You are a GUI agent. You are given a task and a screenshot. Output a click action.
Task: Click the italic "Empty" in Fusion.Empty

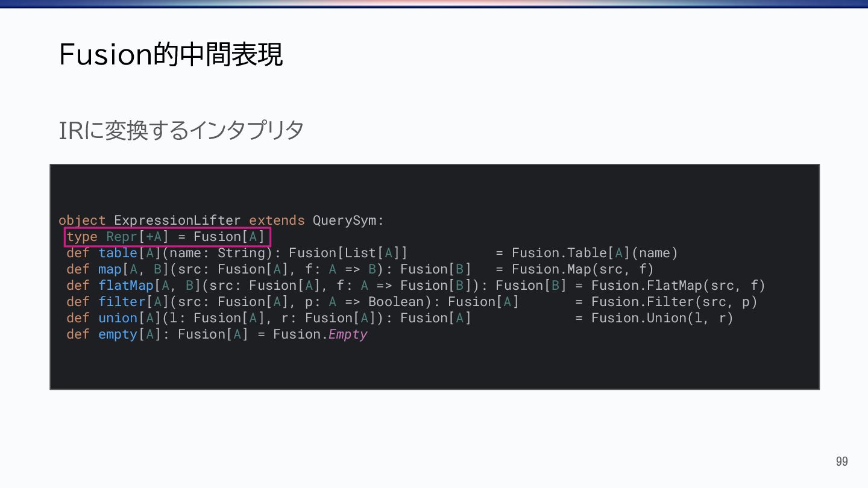point(348,334)
